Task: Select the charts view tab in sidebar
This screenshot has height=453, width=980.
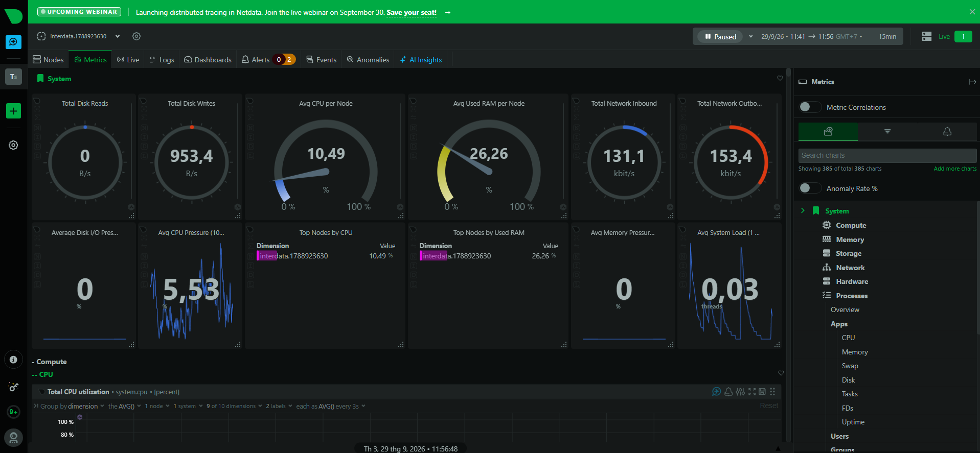Action: pos(828,131)
